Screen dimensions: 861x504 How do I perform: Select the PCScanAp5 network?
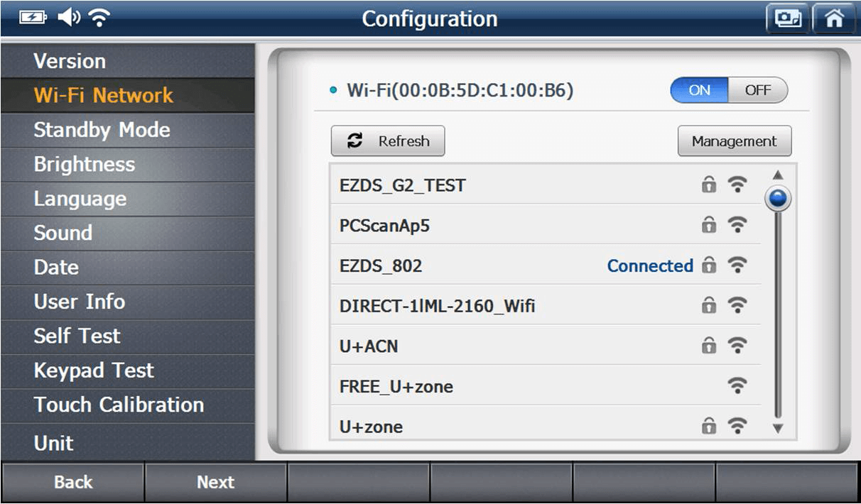click(x=384, y=226)
